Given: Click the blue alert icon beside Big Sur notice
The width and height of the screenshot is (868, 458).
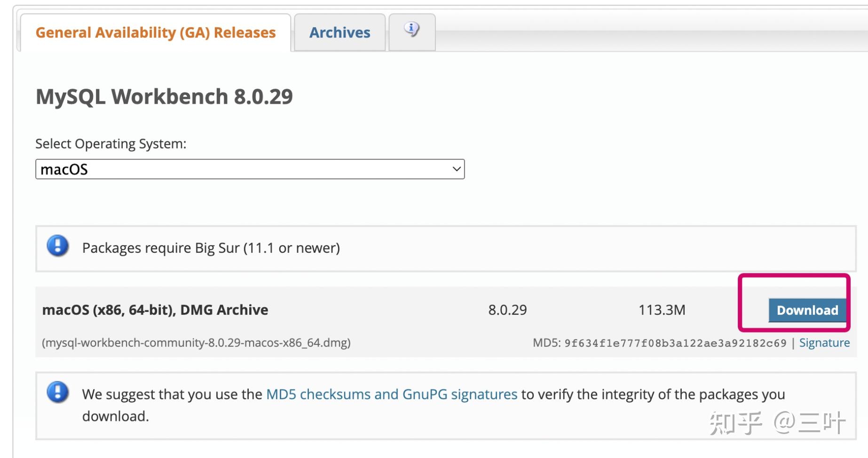Looking at the screenshot, I should (x=58, y=246).
